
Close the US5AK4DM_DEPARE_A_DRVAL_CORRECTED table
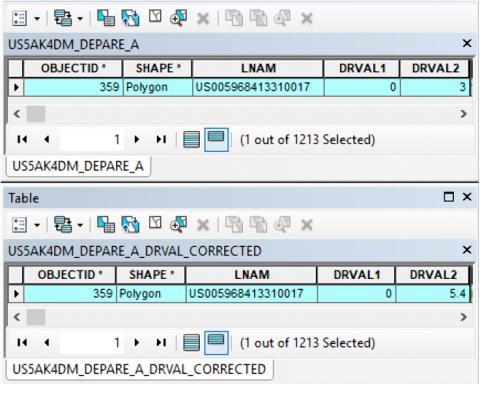coord(467,250)
